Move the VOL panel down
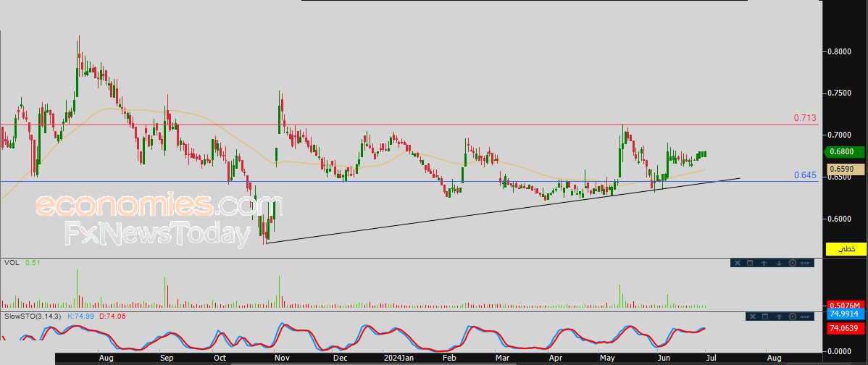Viewport: 868px width, 365px height. (x=779, y=263)
